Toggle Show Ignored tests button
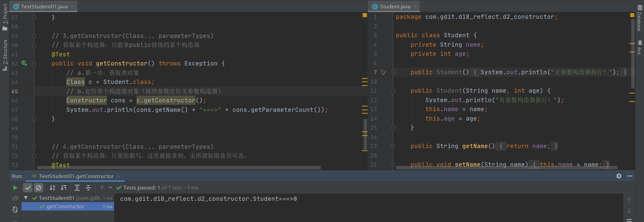 (39, 188)
